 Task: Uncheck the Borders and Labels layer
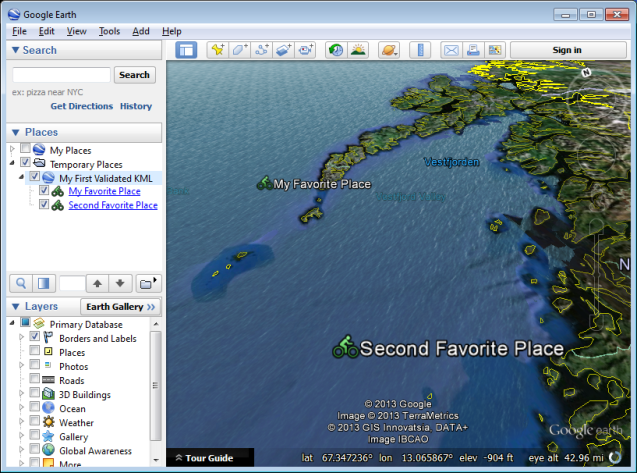point(35,338)
